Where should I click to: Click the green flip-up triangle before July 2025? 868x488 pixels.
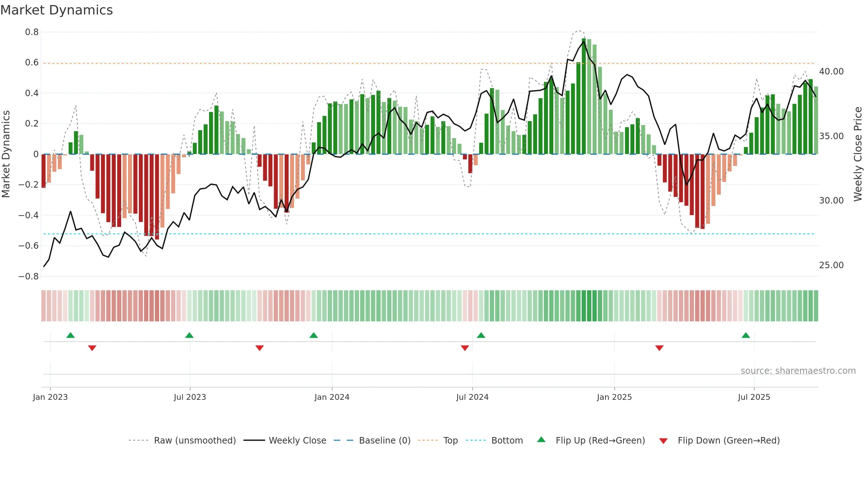point(746,335)
